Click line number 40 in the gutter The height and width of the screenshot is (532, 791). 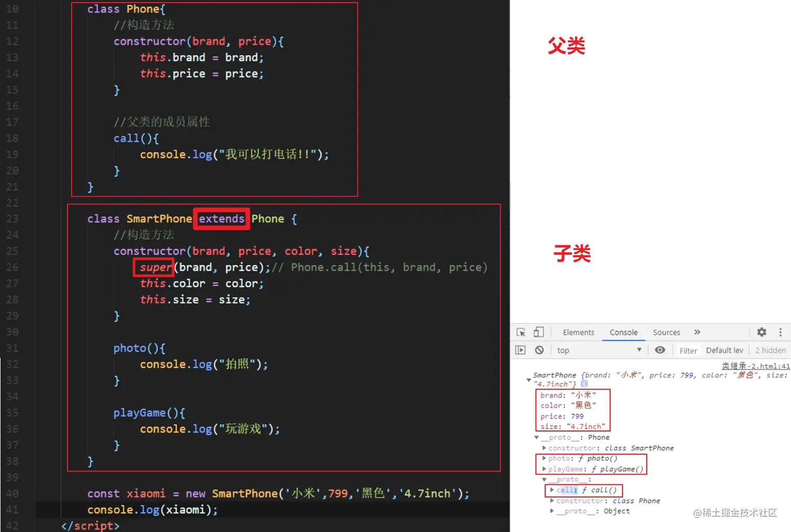click(12, 493)
